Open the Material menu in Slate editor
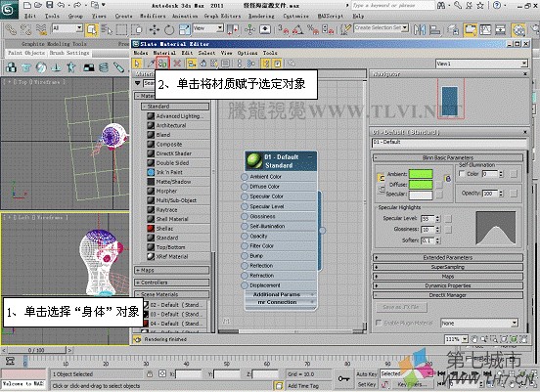Viewport: 540px width, 392px height. (164, 53)
